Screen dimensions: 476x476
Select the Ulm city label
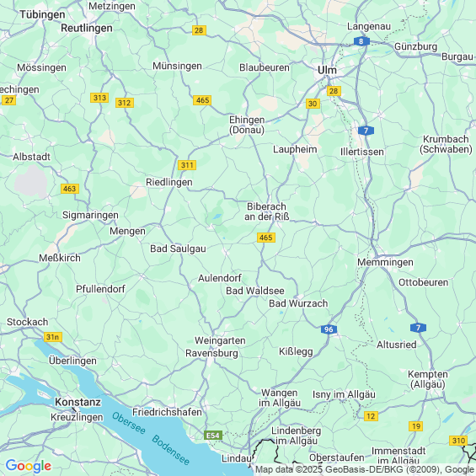[327, 70]
